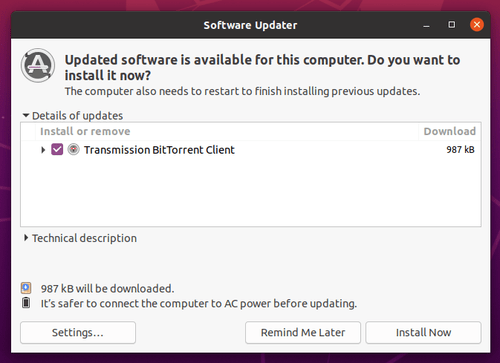Click the blue download size icon
Viewport: 500px width, 363px height.
coord(26,288)
